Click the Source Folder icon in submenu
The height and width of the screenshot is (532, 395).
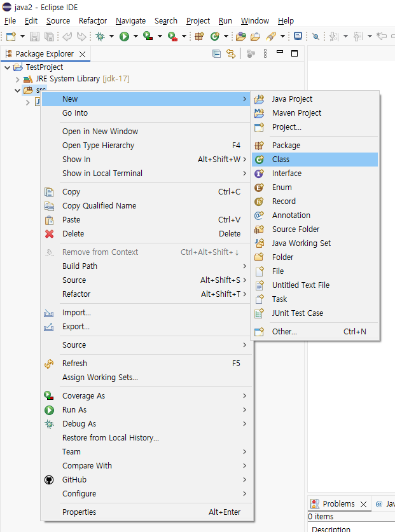(x=259, y=229)
